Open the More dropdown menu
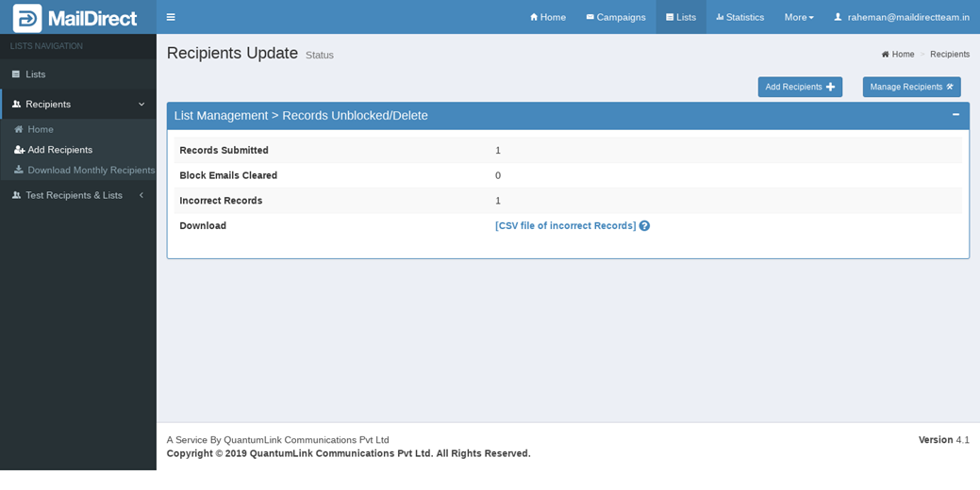Viewport: 980px width, 490px height. pos(798,17)
